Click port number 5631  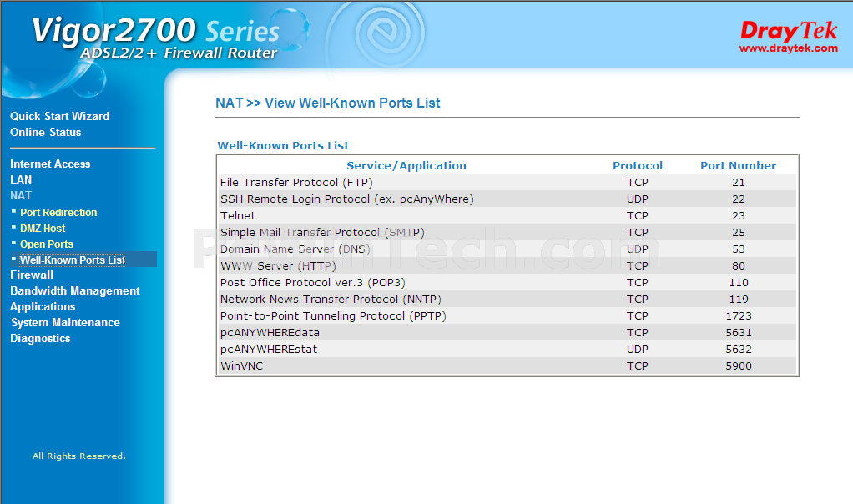point(738,333)
